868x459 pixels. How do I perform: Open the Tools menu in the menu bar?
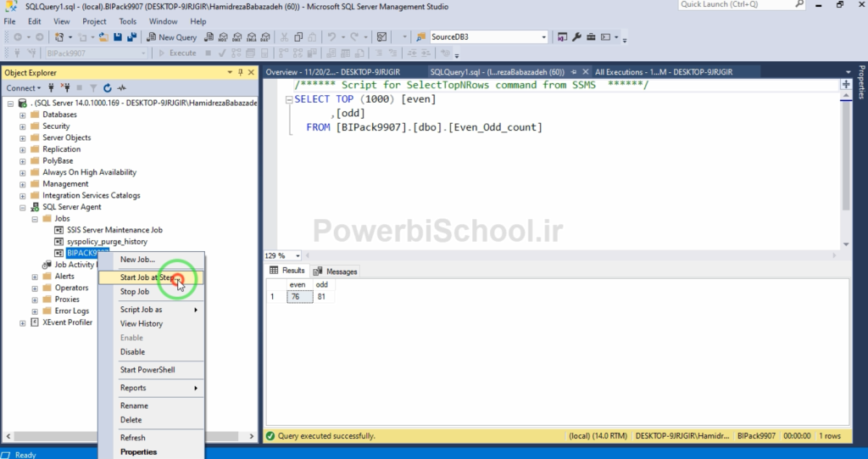127,21
